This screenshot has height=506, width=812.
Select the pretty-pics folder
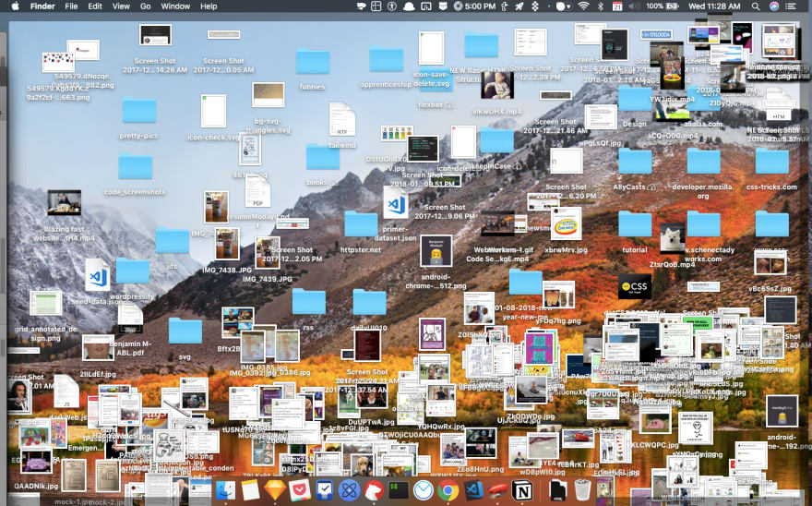[x=139, y=111]
